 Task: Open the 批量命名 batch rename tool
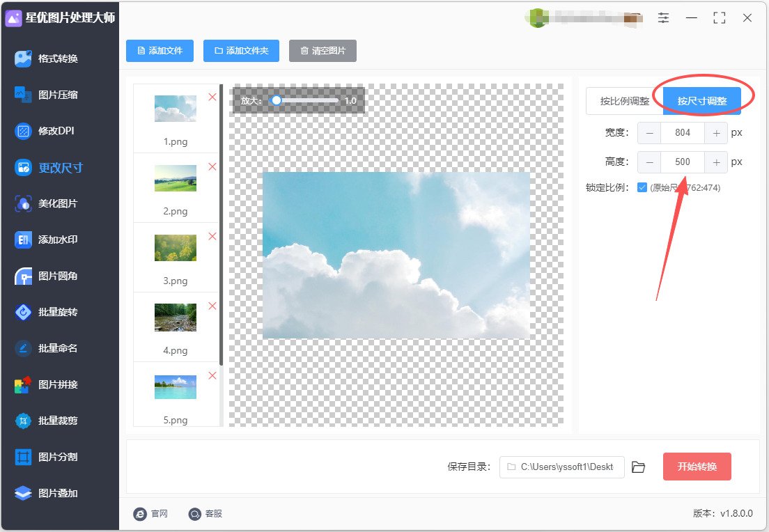47,348
